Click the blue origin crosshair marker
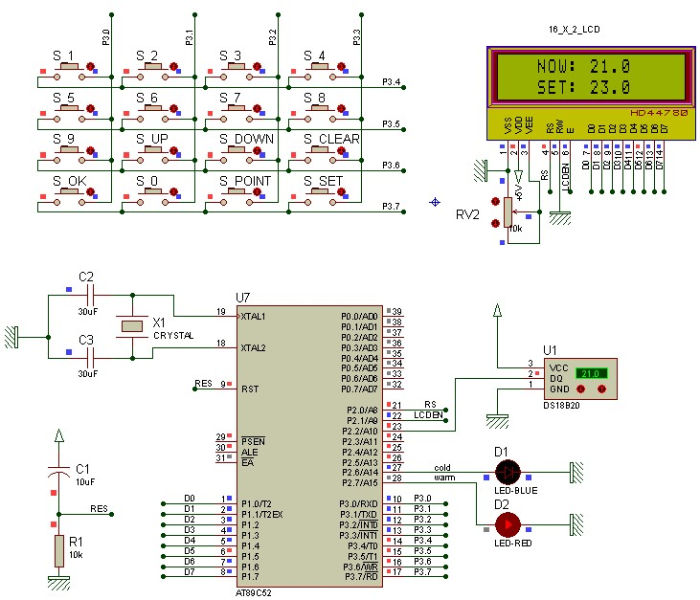The height and width of the screenshot is (600, 700). tap(435, 202)
